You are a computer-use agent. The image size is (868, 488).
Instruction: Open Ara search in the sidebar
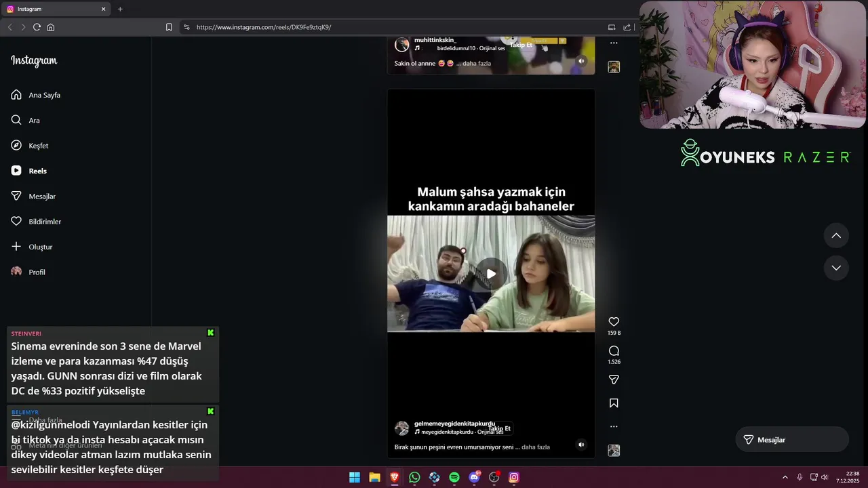26,120
